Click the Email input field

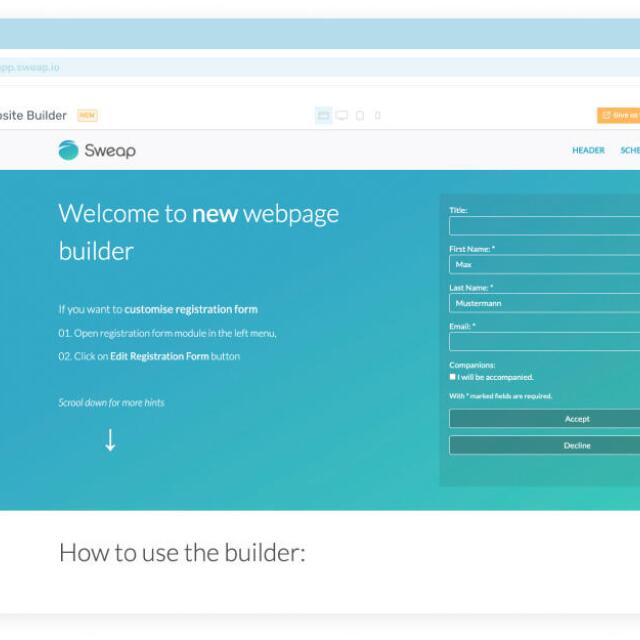pyautogui.click(x=544, y=342)
